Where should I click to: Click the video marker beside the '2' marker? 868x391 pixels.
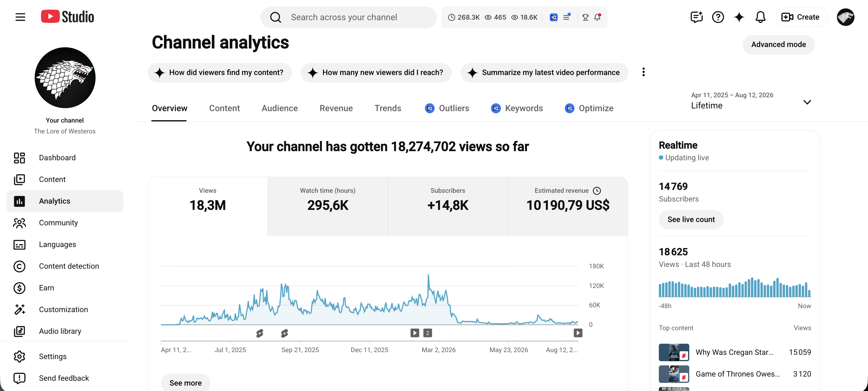pyautogui.click(x=414, y=333)
